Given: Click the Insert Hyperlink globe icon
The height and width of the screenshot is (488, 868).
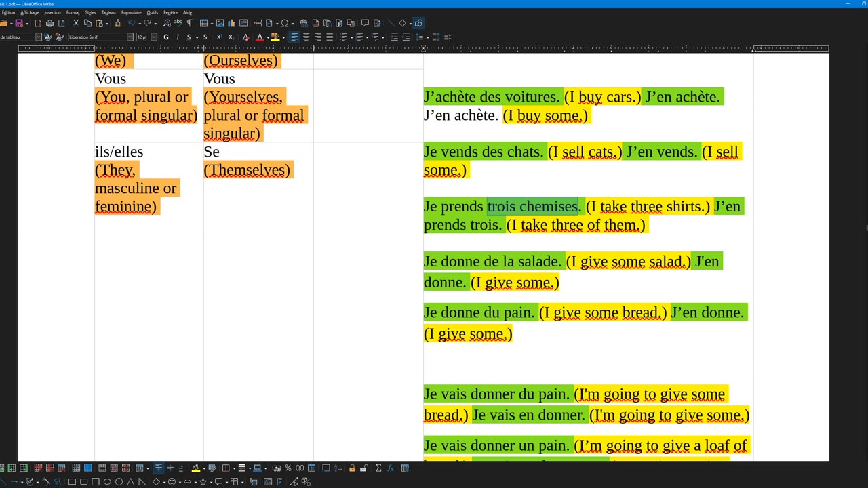Looking at the screenshot, I should pos(304,23).
